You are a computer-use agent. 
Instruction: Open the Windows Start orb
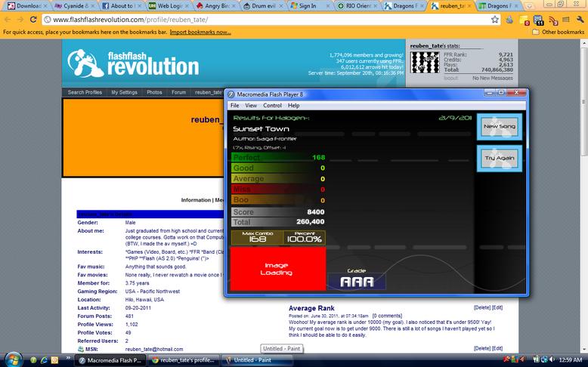tap(14, 359)
